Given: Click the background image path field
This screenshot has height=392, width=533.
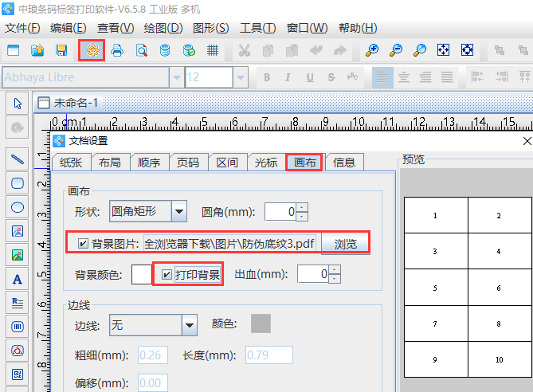Looking at the screenshot, I should pos(233,243).
